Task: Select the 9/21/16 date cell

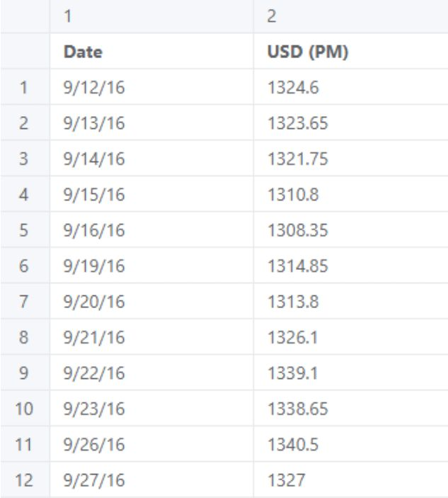Action: [151, 337]
